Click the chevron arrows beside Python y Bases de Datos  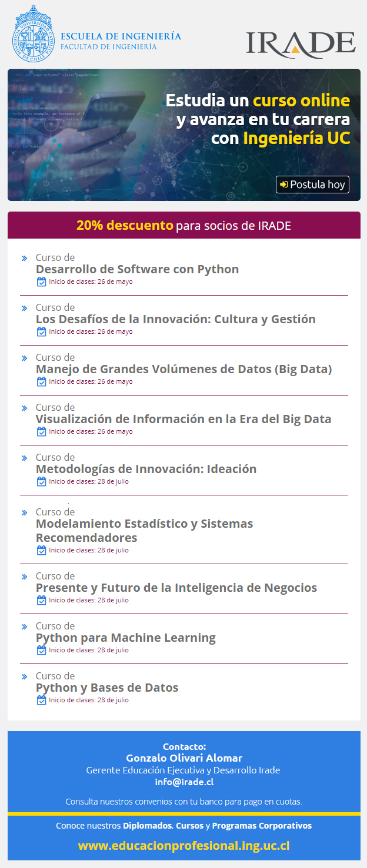tap(24, 676)
